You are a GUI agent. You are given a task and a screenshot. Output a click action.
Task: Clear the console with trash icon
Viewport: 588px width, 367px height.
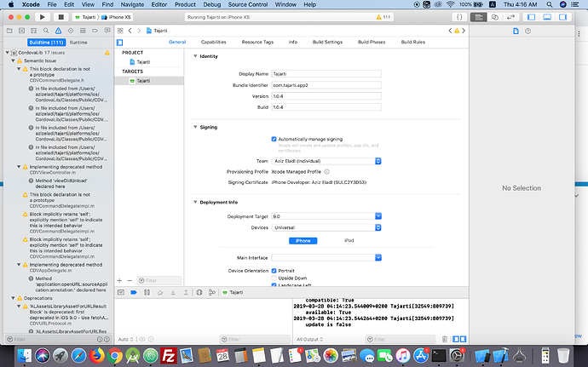(445, 339)
